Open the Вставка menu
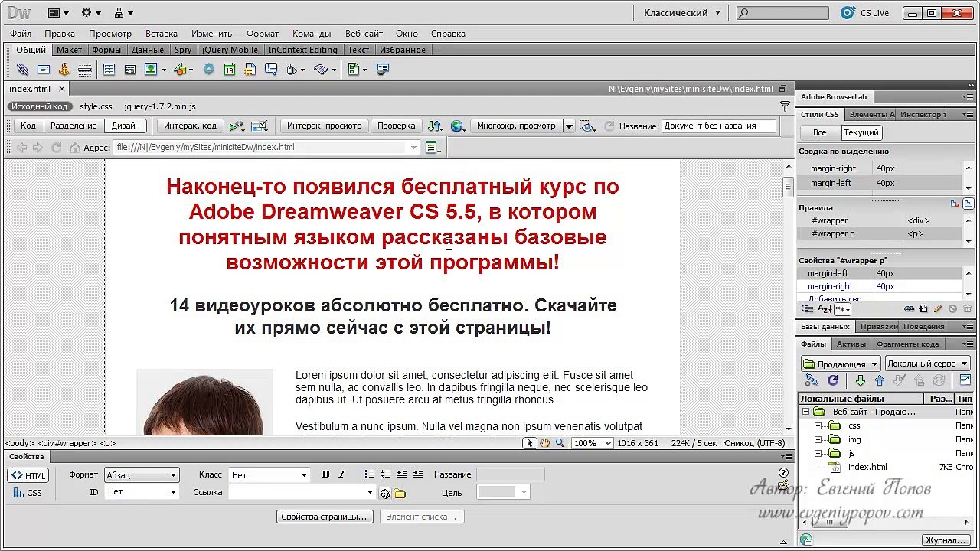This screenshot has height=551, width=980. (x=161, y=34)
